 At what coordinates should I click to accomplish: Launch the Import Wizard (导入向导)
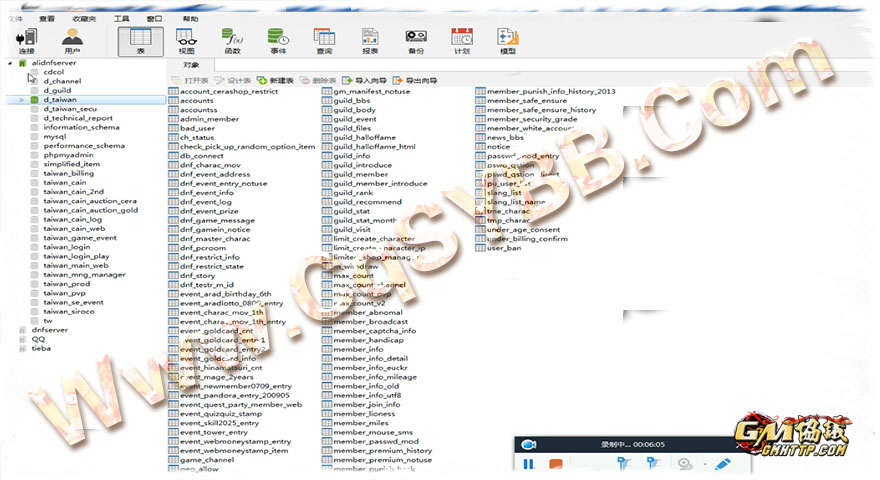pos(364,80)
